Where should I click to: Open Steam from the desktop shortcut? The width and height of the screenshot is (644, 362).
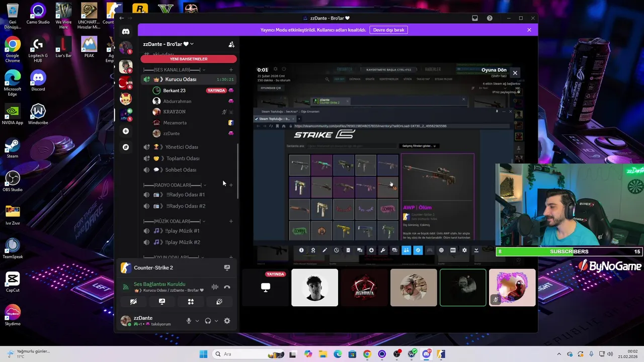(13, 148)
